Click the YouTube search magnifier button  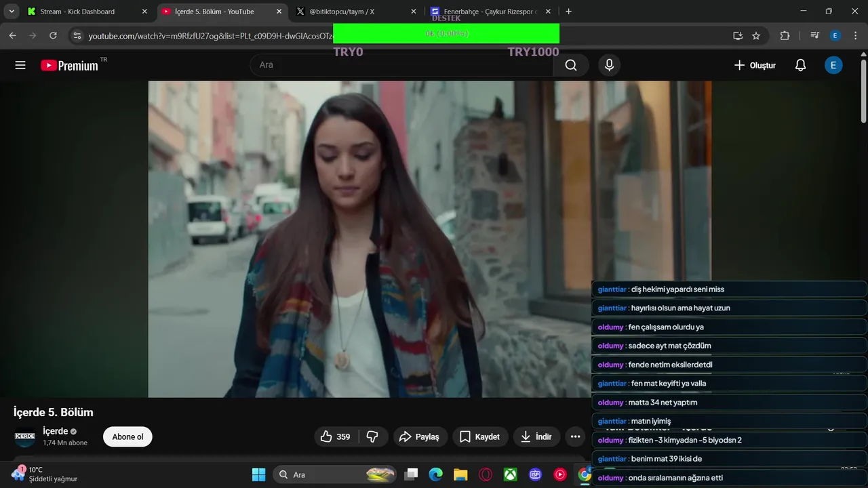pos(571,65)
